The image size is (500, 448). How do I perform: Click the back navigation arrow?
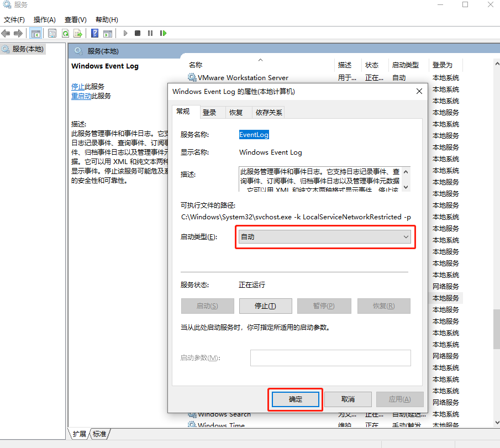[6, 33]
